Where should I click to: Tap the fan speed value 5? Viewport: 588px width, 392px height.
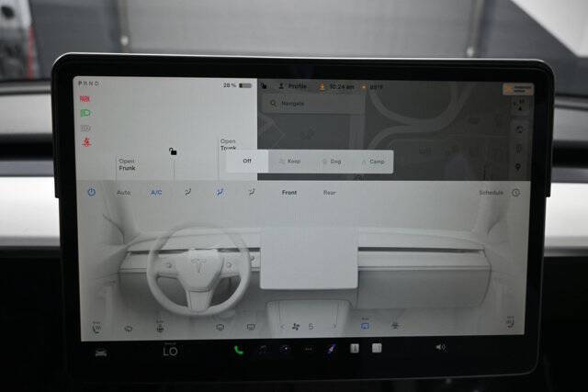pyautogui.click(x=311, y=327)
